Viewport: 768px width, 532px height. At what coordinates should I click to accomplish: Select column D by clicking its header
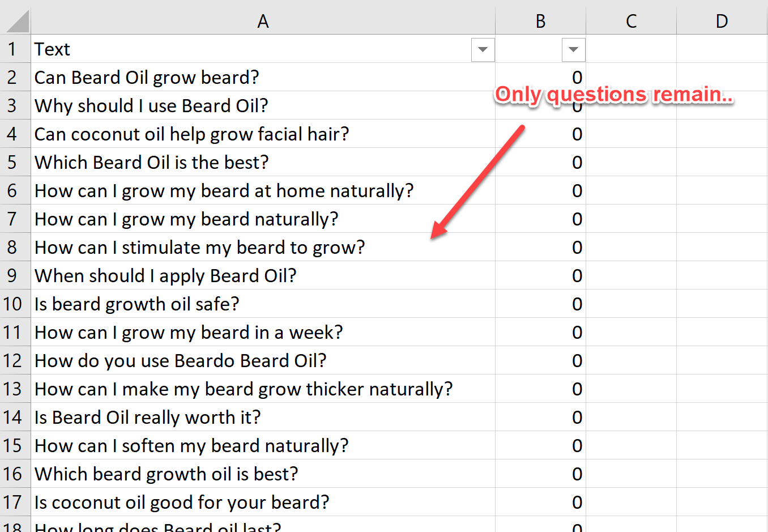[722, 20]
